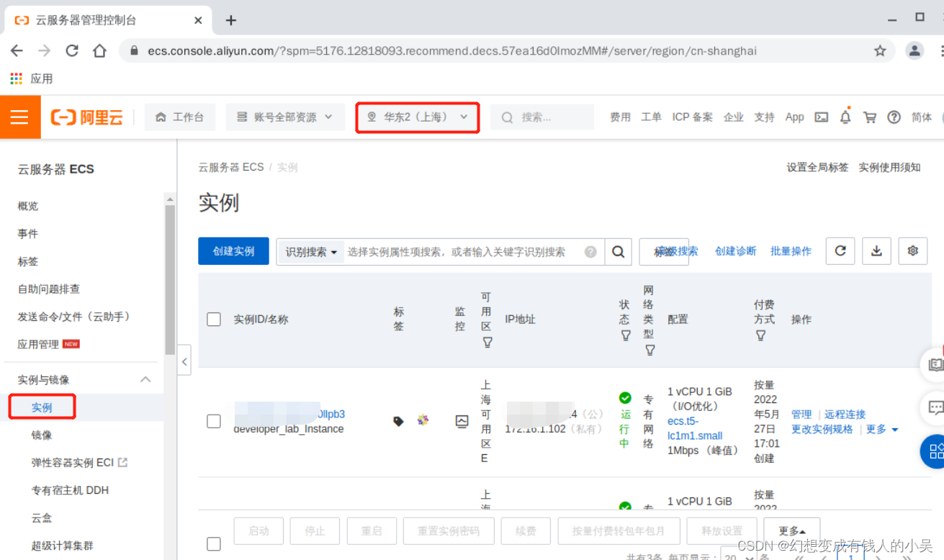This screenshot has width=944, height=560.
Task: Check the developer_lab_Instance row checkbox
Action: click(x=214, y=421)
